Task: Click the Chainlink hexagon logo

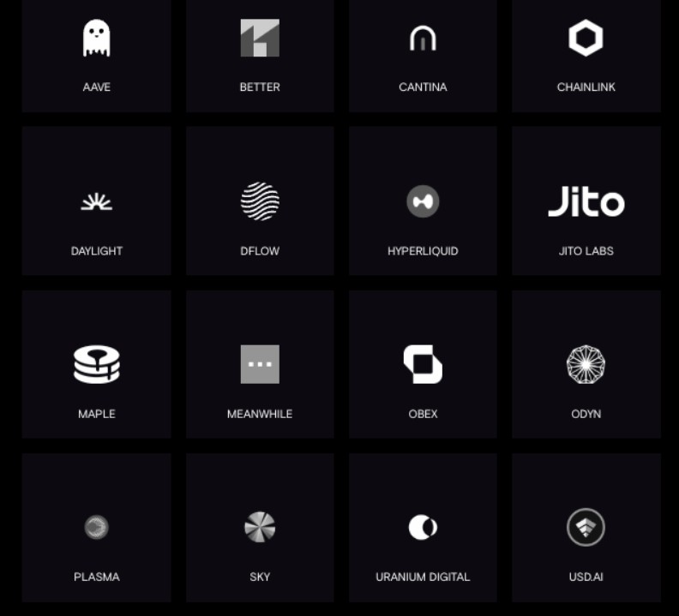Action: click(586, 38)
